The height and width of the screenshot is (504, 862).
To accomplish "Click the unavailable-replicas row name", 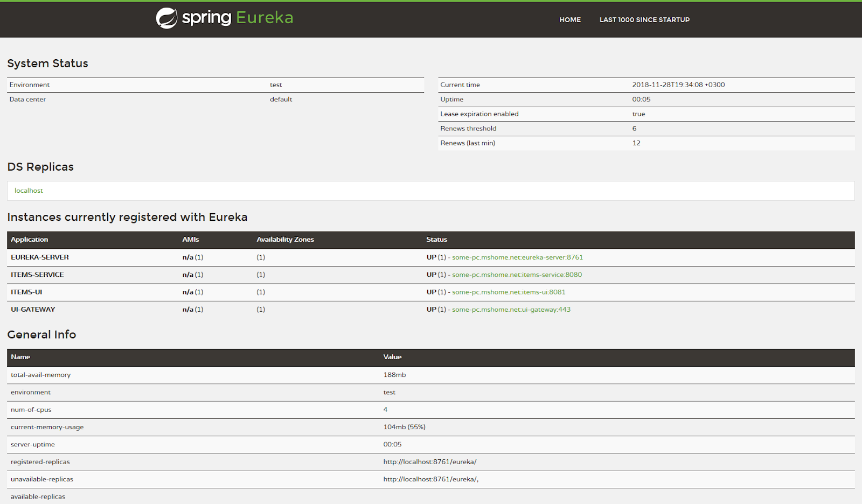I will pos(42,479).
